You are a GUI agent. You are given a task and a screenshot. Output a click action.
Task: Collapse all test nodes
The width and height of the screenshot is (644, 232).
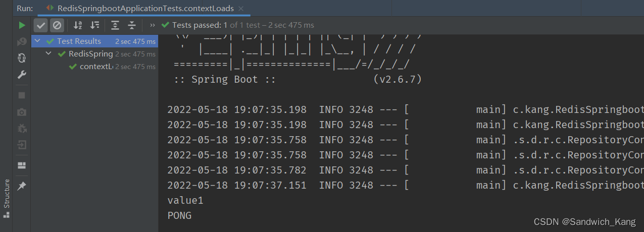(132, 25)
